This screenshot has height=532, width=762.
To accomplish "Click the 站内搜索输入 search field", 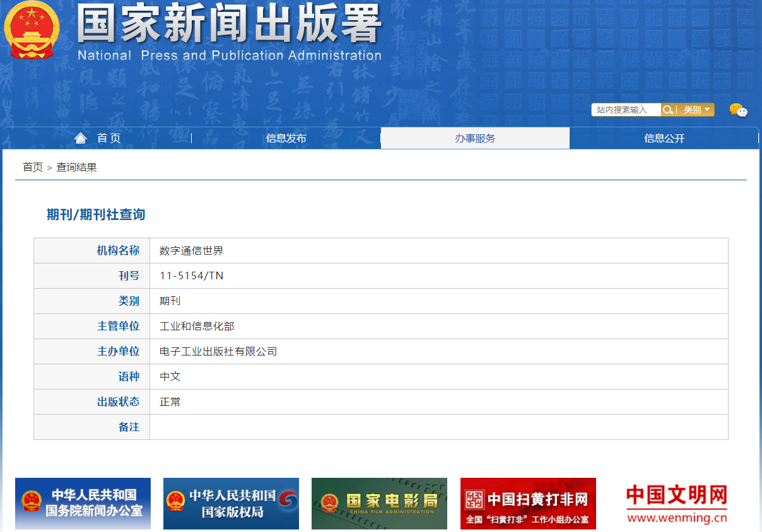I will (x=625, y=110).
